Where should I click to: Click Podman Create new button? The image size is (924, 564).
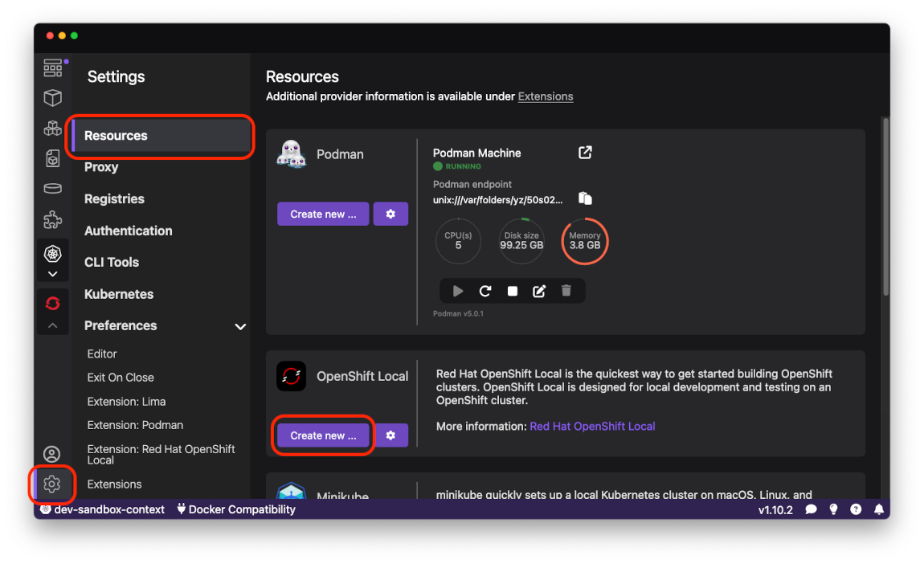coord(323,214)
